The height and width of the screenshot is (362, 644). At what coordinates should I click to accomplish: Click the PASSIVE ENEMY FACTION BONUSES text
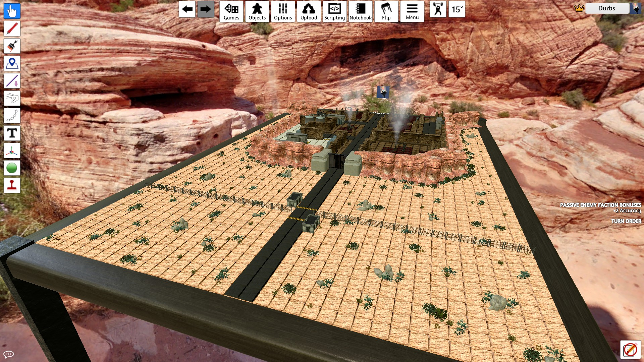[x=600, y=205]
